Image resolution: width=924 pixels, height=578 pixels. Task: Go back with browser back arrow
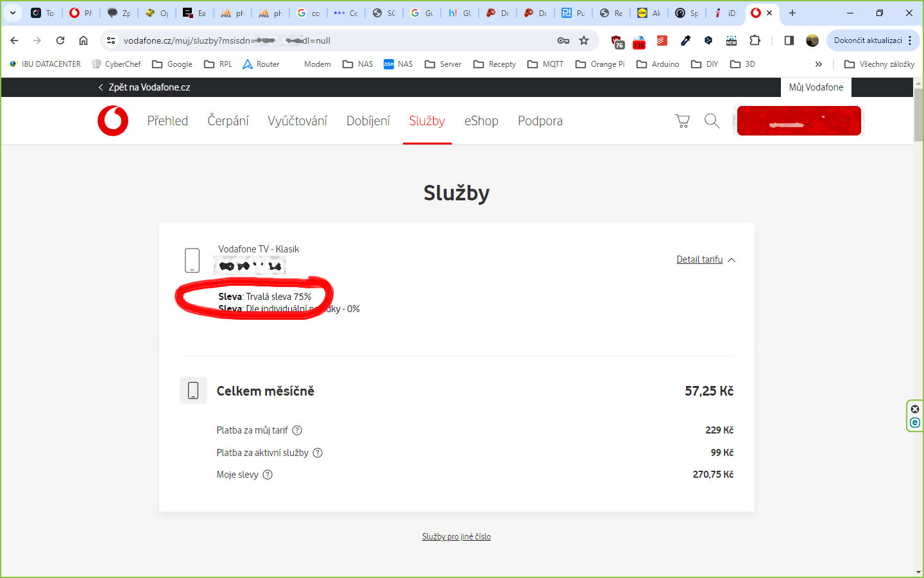click(14, 40)
